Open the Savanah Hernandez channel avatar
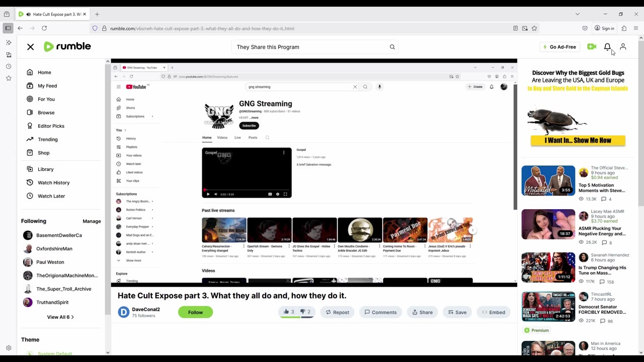The height and width of the screenshot is (362, 644). [584, 257]
